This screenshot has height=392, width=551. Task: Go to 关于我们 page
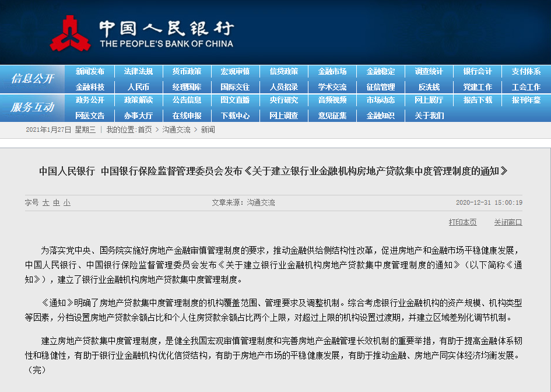click(429, 116)
